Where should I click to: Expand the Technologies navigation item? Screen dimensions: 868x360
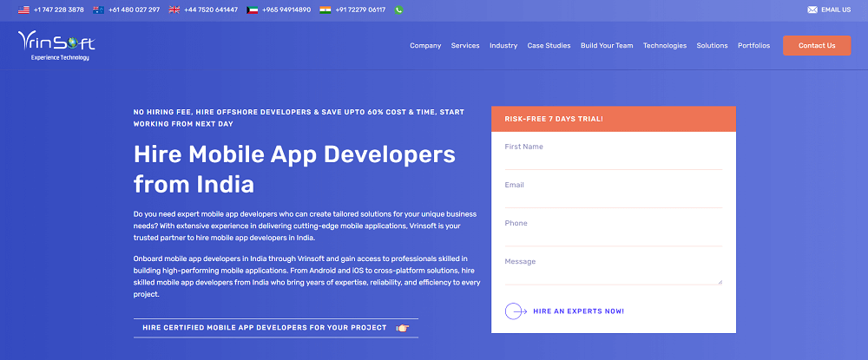(x=665, y=46)
